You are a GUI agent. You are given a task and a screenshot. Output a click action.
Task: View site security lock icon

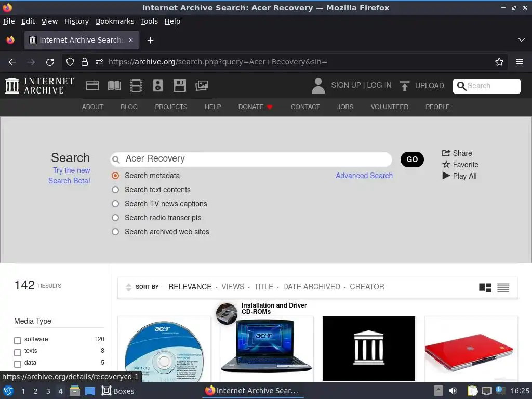(85, 62)
